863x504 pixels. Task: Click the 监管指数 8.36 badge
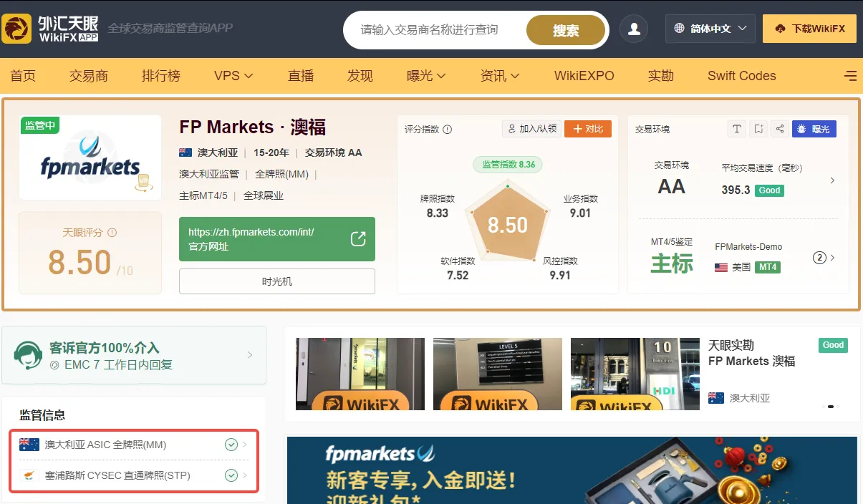click(508, 165)
